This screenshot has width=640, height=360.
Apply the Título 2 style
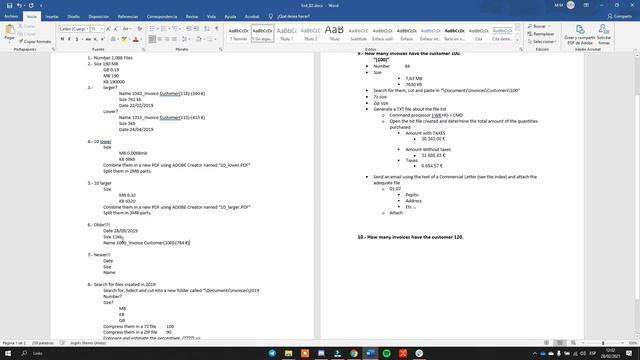(310, 33)
